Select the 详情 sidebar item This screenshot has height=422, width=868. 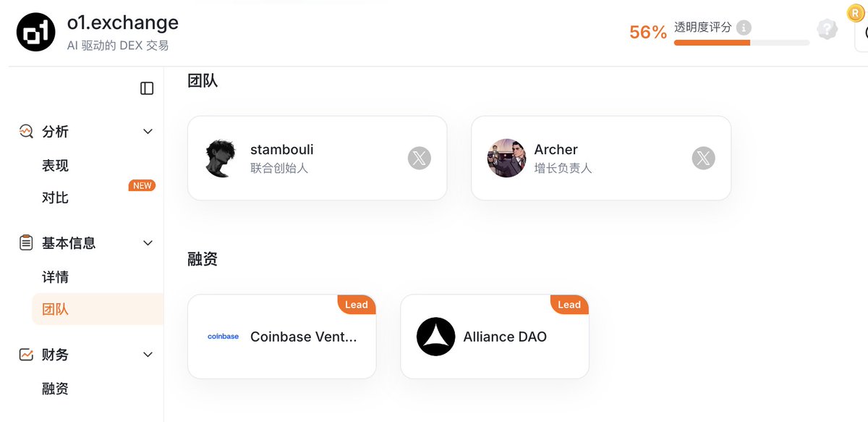[x=55, y=277]
